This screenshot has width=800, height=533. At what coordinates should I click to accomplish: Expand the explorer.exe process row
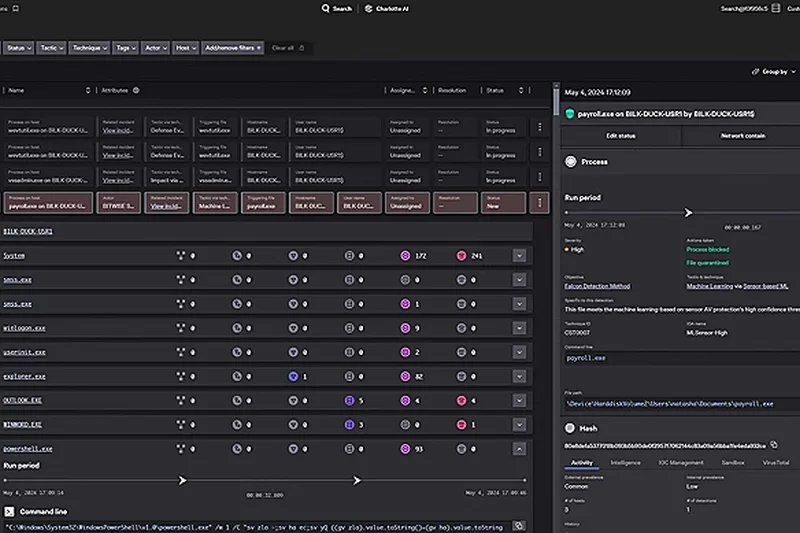(519, 376)
